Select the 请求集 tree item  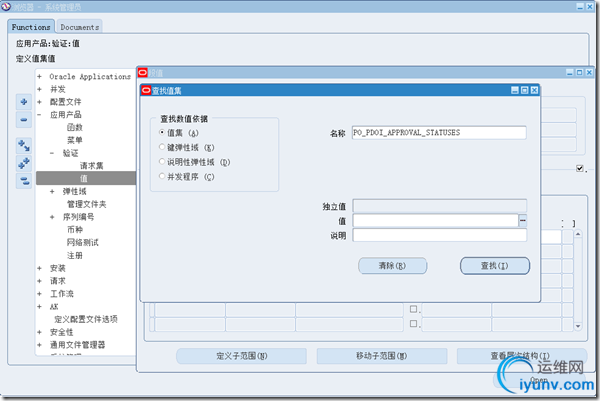91,166
